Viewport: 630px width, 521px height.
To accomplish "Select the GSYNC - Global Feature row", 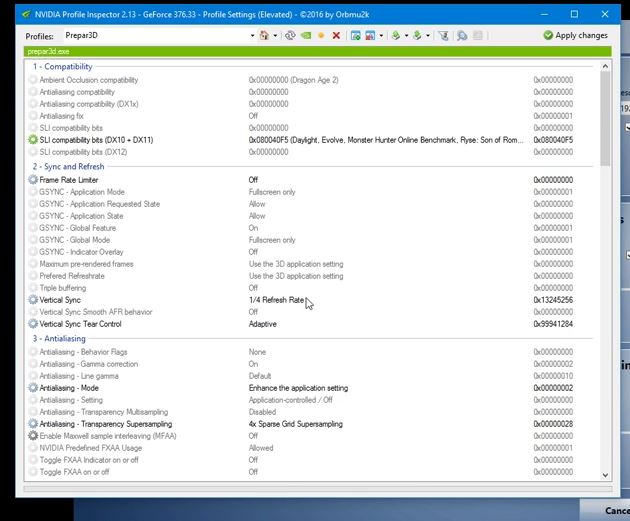I will [309, 228].
